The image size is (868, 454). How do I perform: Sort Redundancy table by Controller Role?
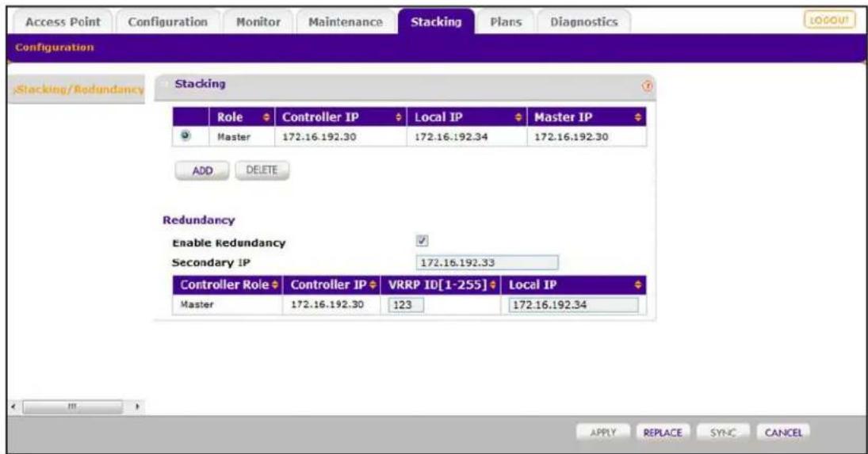275,284
